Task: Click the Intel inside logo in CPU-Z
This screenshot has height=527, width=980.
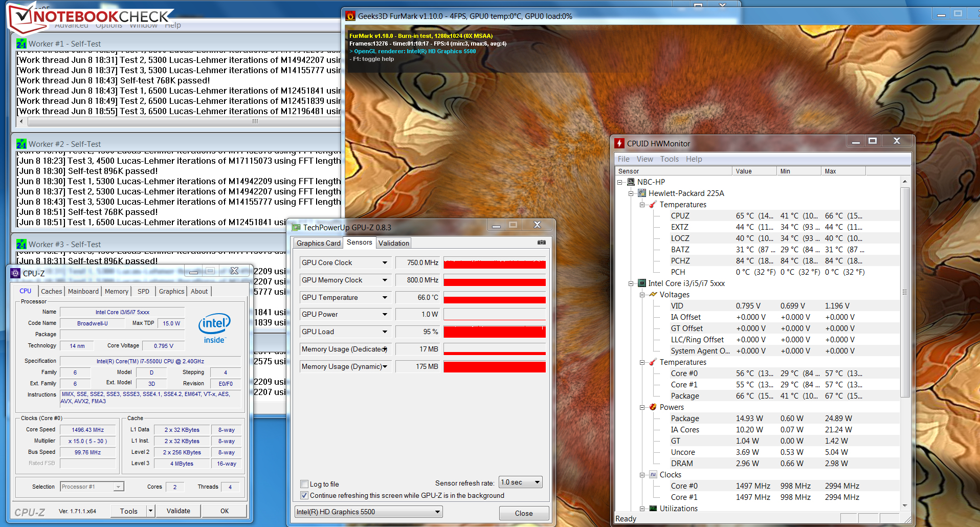Action: pos(214,328)
